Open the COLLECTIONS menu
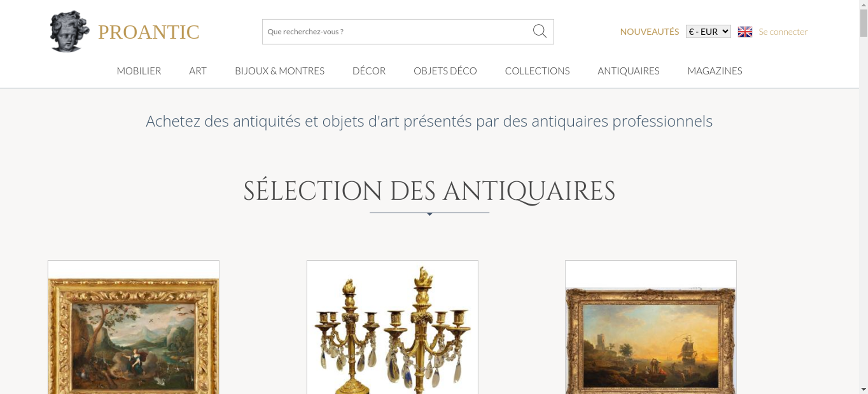 point(537,71)
